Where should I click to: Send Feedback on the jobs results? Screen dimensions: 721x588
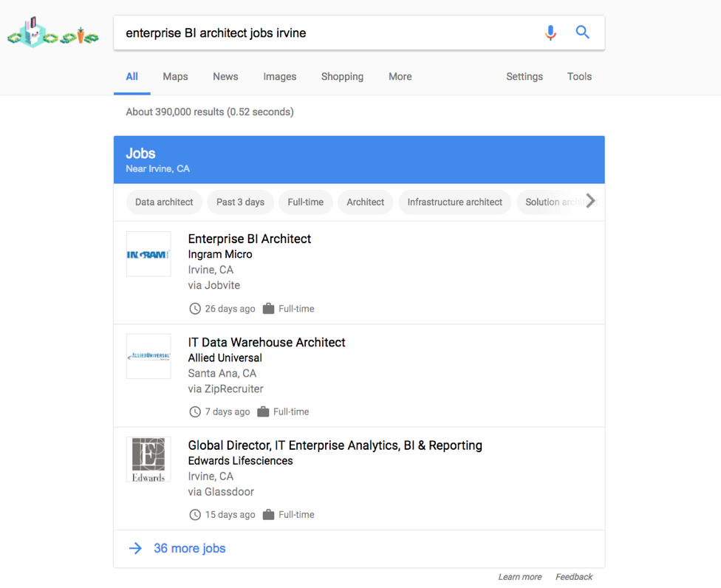pos(574,577)
